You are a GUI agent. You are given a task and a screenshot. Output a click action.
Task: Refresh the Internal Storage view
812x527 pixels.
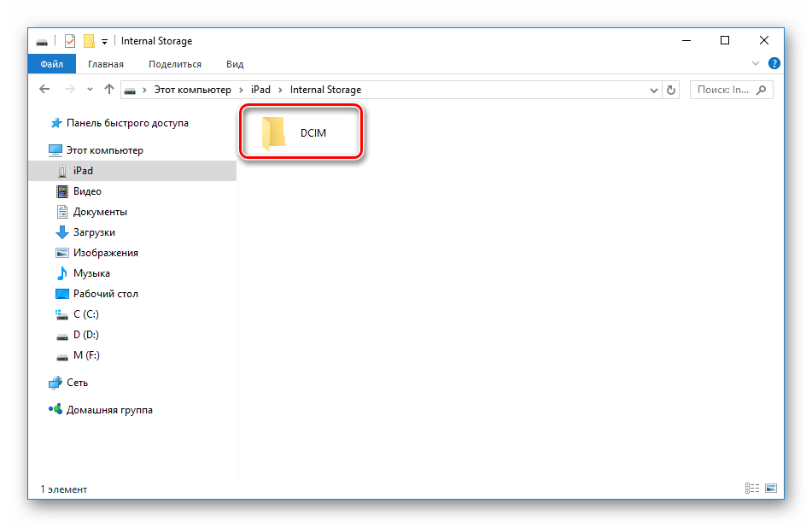pyautogui.click(x=671, y=90)
